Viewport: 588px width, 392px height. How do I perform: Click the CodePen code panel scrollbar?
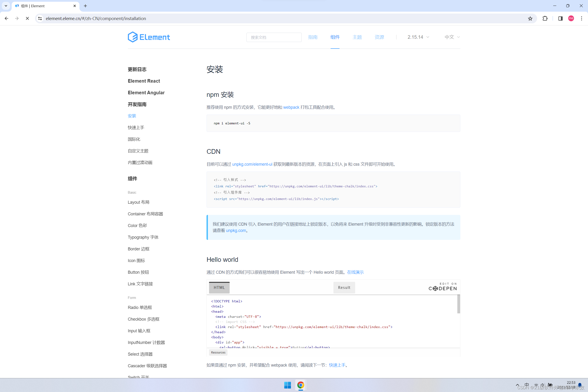tap(458, 304)
